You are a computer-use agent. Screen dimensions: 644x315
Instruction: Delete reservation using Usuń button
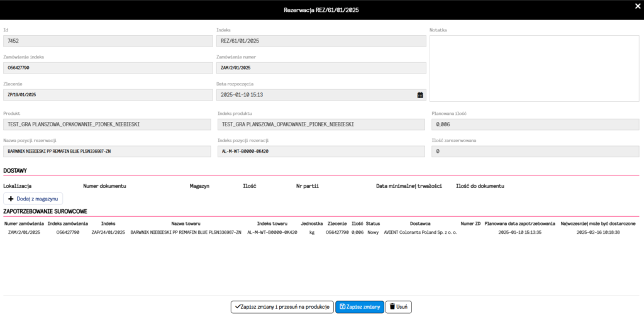[398, 306]
